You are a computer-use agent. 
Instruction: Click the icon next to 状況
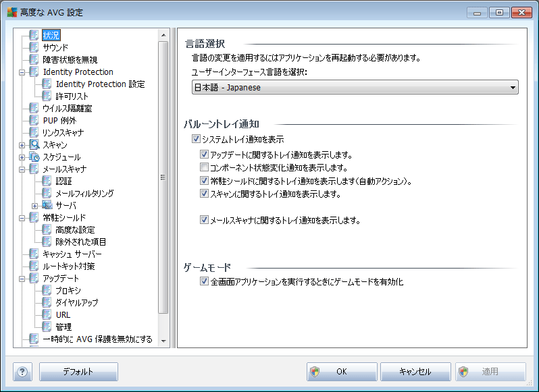tap(34, 35)
